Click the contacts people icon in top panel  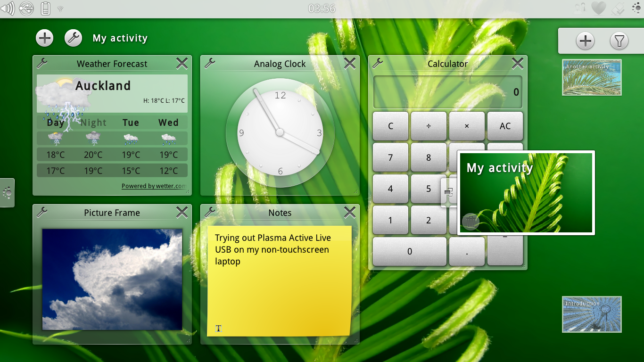tap(581, 8)
